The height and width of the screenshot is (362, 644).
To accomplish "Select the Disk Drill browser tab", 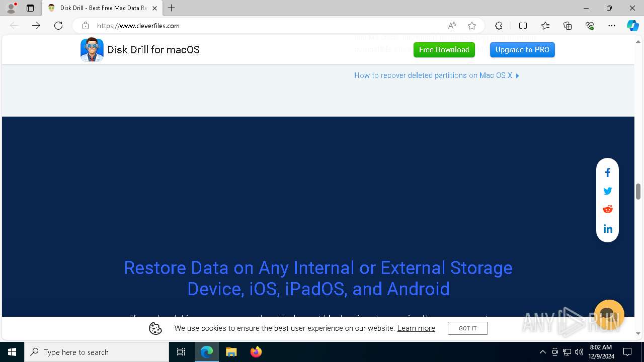I will pos(102,8).
